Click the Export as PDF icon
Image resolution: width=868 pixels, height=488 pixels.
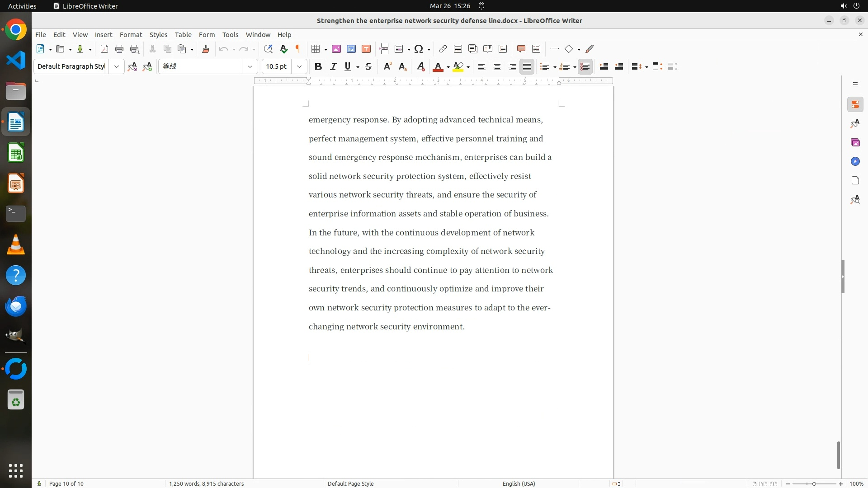(104, 49)
